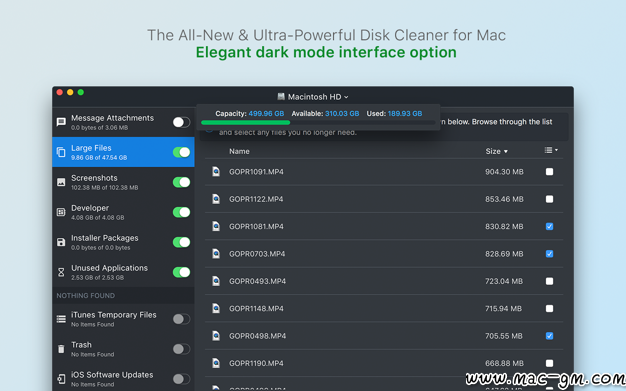The image size is (626, 391).
Task: Click the iOS Software Updates device icon
Action: point(61,379)
